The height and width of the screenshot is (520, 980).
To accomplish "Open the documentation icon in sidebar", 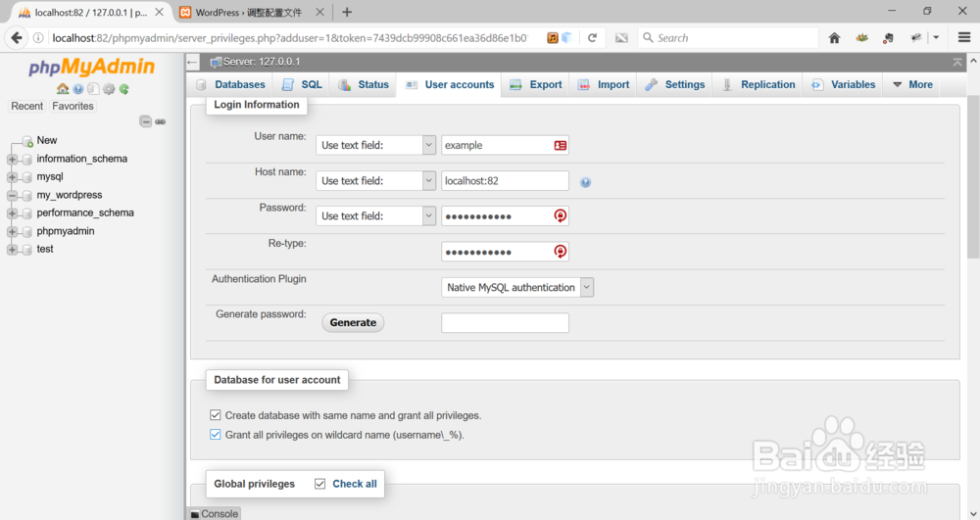I will (x=78, y=89).
